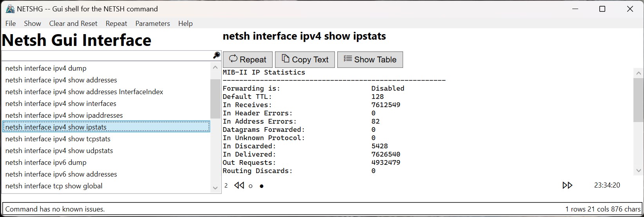Click the output pane scrollbar thumb

pos(638,100)
